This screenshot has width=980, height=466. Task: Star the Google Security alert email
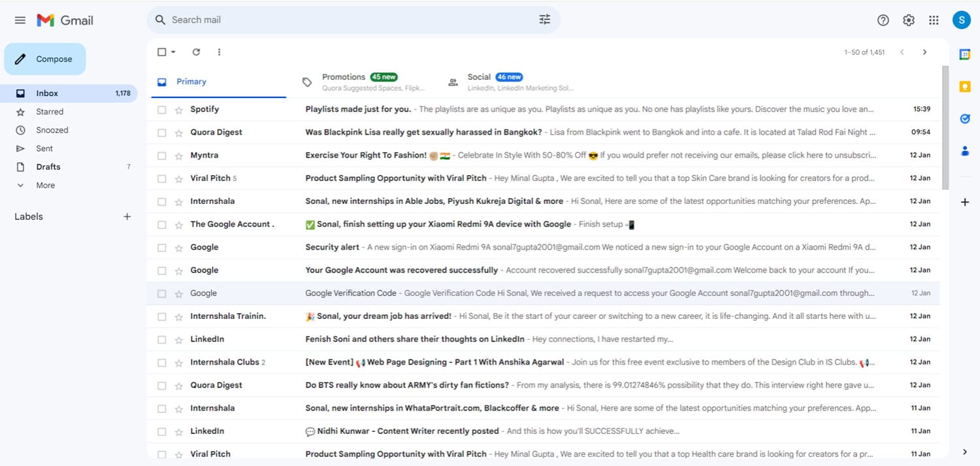coord(179,248)
